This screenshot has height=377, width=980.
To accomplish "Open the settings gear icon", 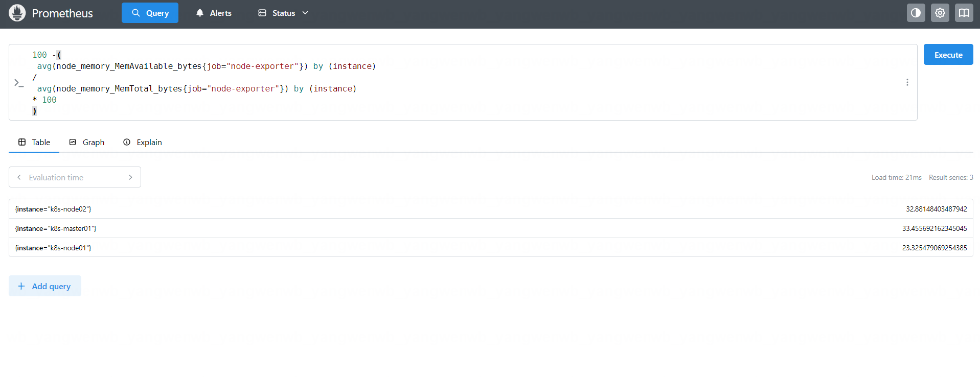I will [940, 13].
